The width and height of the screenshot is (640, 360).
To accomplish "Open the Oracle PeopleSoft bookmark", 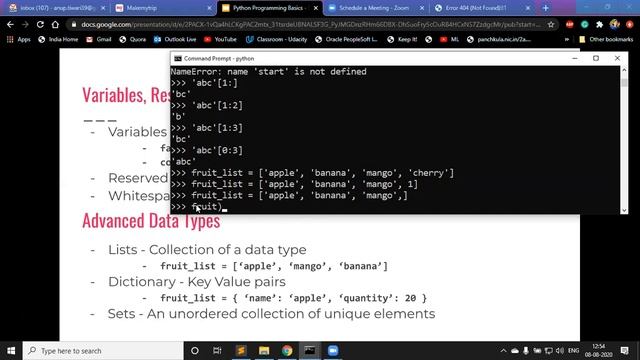I will pyautogui.click(x=347, y=40).
